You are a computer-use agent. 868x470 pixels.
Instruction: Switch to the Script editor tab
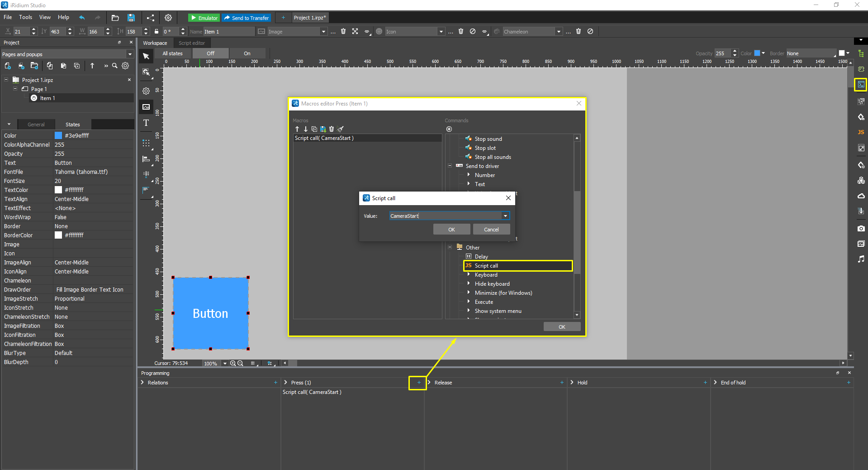click(191, 43)
